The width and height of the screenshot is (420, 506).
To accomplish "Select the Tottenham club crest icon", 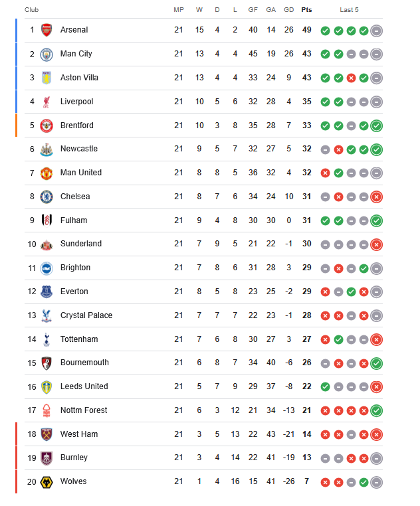I will tap(46, 339).
